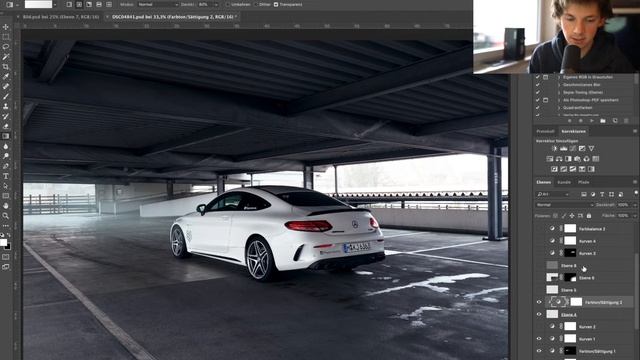The image size is (640, 360).
Task: Add Vibrance adjustment (triangle icon)
Action: click(591, 149)
